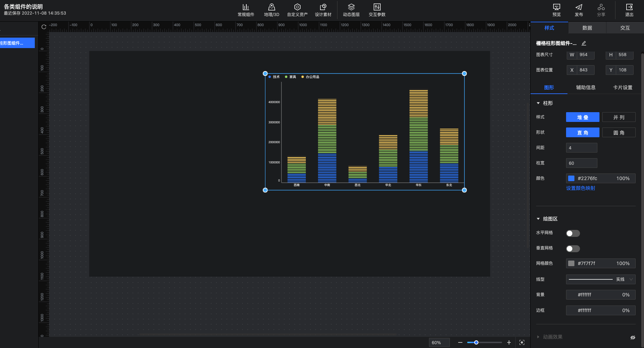This screenshot has width=644, height=348.
Task: Click the top-left resize handle of chart
Action: (265, 74)
